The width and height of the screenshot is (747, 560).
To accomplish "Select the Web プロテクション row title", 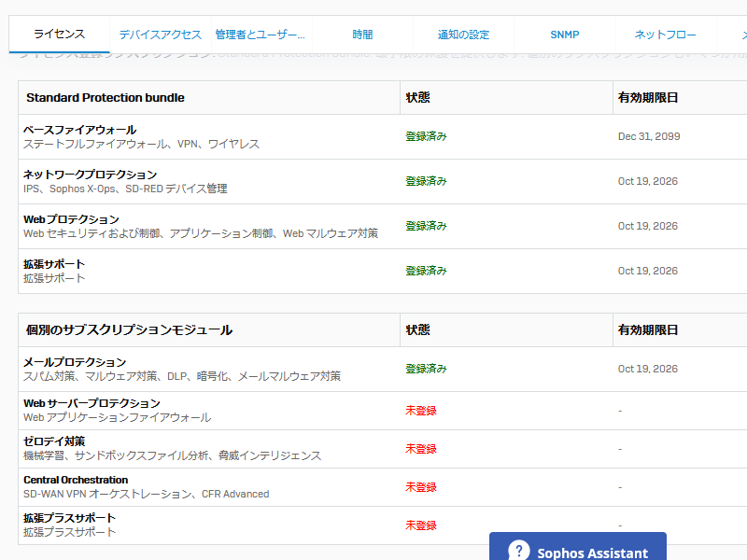I will tap(72, 219).
